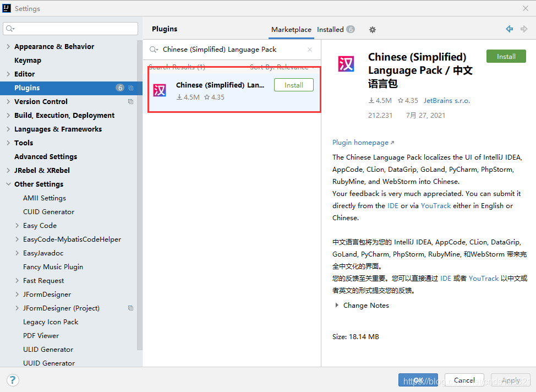536x392 pixels.
Task: Expand JRebel & XRebel section
Action: [x=8, y=170]
